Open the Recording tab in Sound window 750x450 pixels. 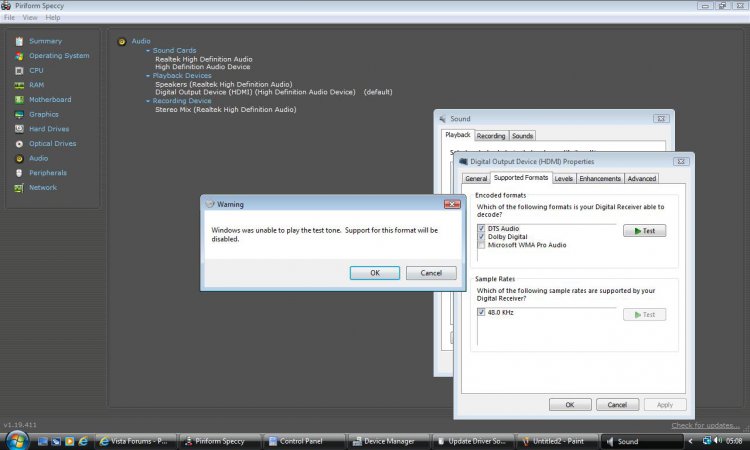click(491, 136)
